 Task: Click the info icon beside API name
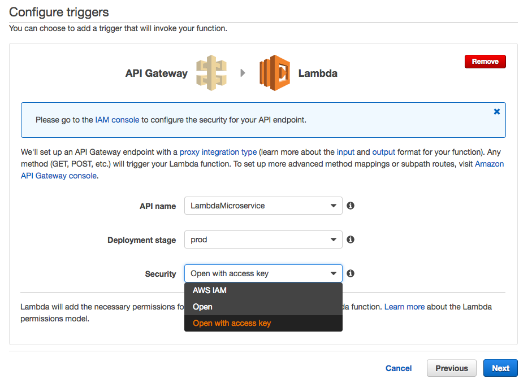pyautogui.click(x=350, y=206)
